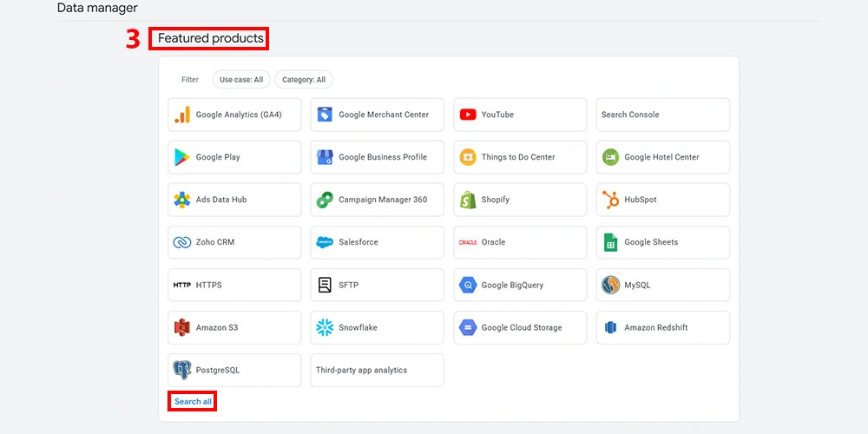This screenshot has height=434, width=868.
Task: Choose the Amazon S3 label text
Action: (x=217, y=328)
